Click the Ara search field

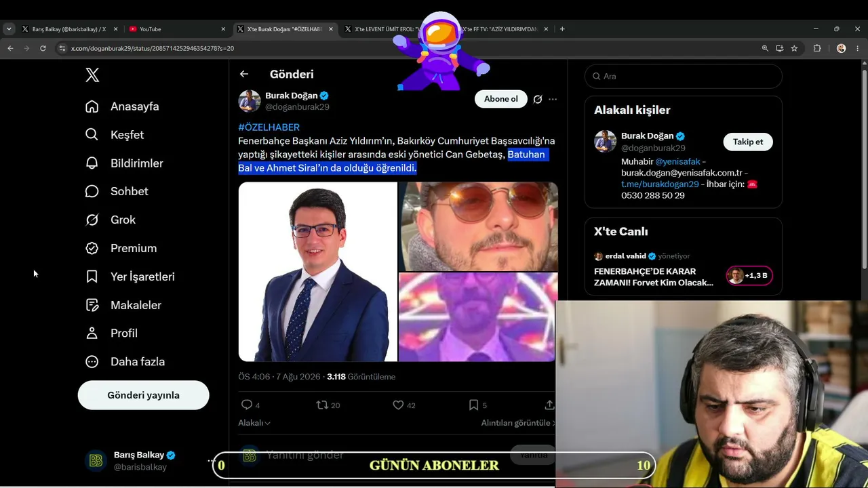click(684, 77)
